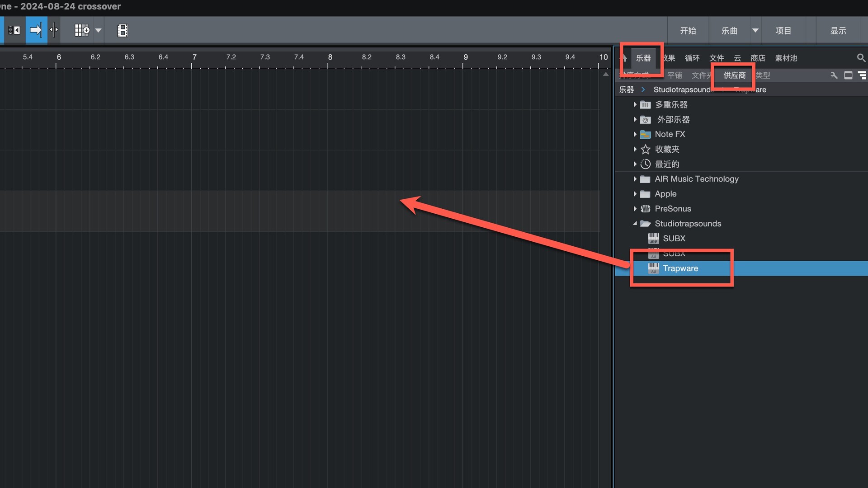Click the wrench plug-in manager icon
The height and width of the screenshot is (488, 868).
point(834,75)
